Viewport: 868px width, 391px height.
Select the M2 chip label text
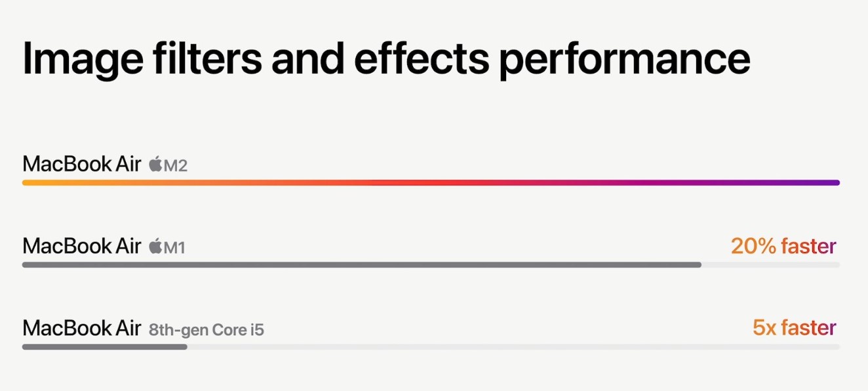176,166
